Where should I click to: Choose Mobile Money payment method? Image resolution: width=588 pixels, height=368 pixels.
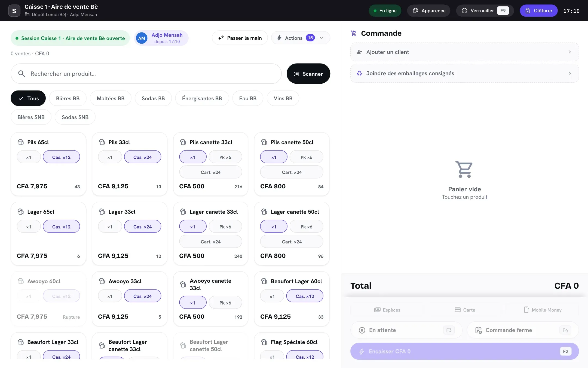(x=542, y=310)
